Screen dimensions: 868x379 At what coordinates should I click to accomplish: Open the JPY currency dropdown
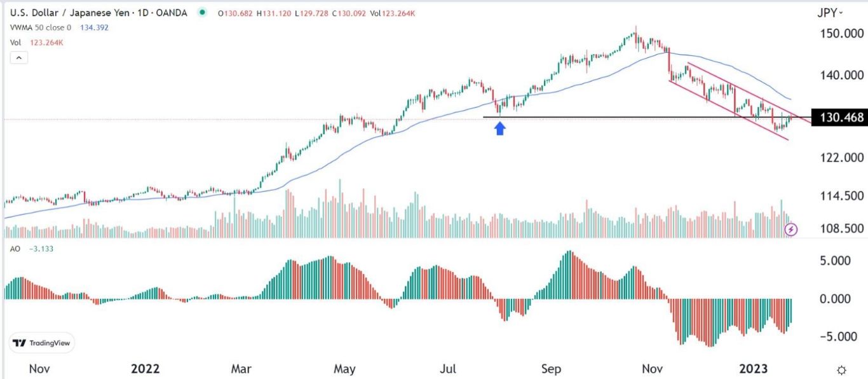tap(831, 12)
